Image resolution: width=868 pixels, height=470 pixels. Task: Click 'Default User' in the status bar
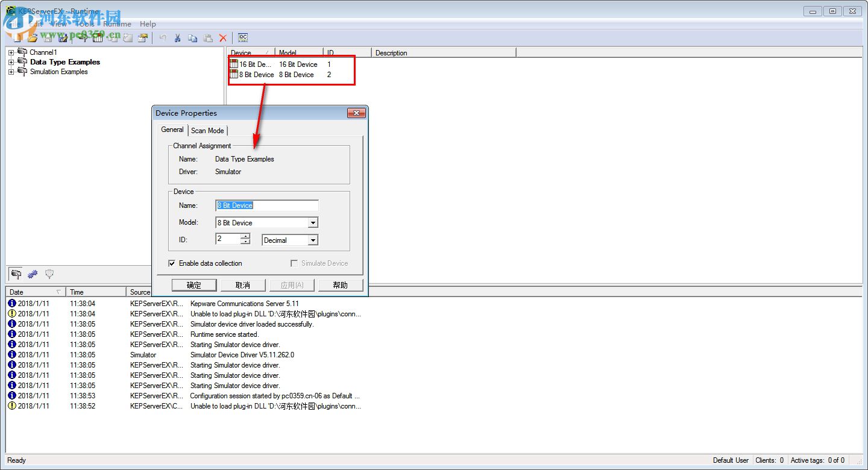click(x=731, y=460)
